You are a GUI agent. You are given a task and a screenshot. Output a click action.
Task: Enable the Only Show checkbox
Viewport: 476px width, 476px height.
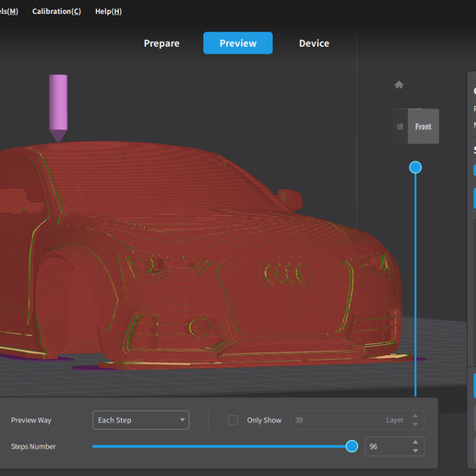click(232, 420)
